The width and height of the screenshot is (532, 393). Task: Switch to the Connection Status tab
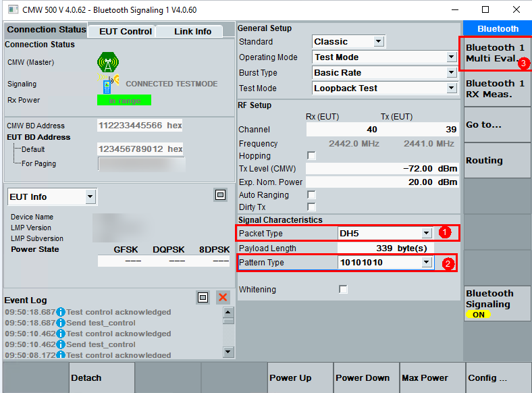tap(46, 30)
